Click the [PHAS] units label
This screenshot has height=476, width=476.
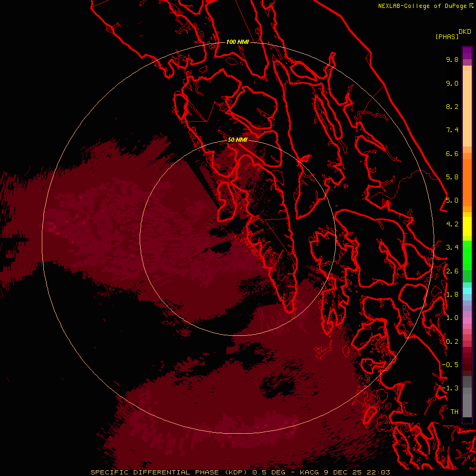tap(447, 37)
